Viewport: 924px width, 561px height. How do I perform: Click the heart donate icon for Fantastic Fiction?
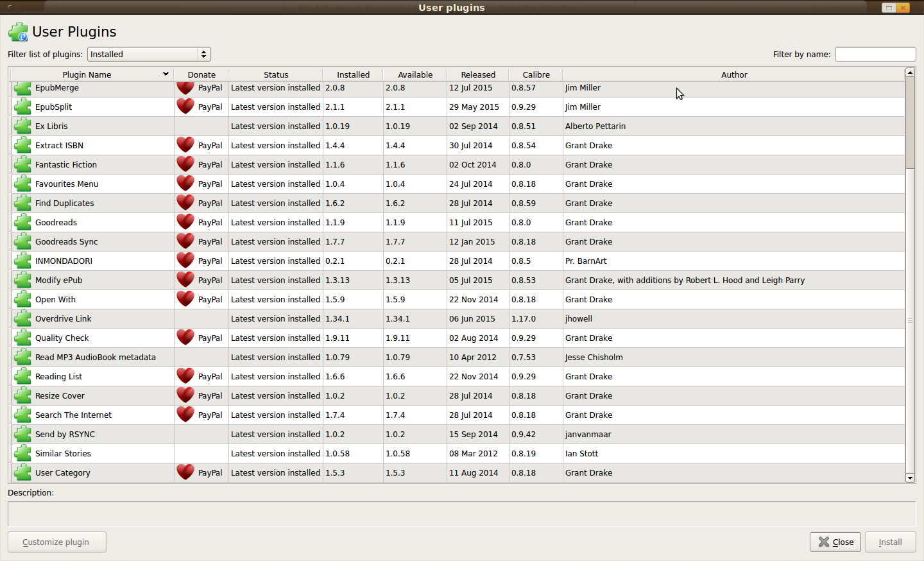click(x=185, y=164)
